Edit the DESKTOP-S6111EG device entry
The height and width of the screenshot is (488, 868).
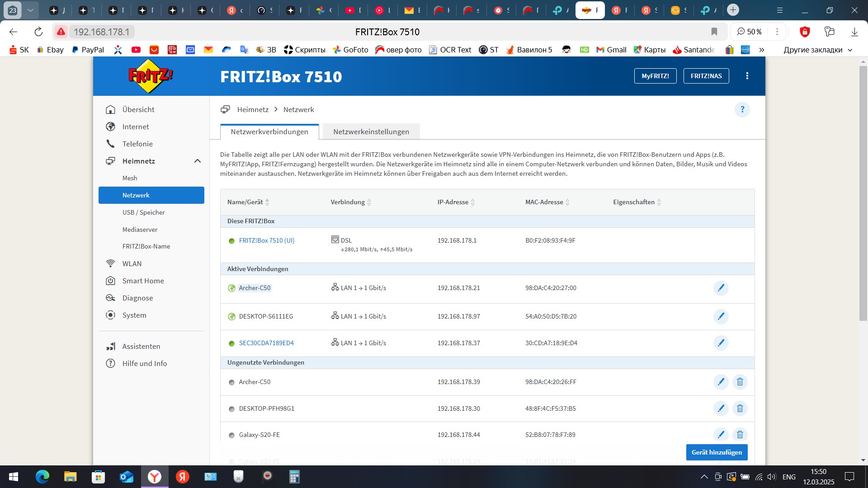(721, 316)
